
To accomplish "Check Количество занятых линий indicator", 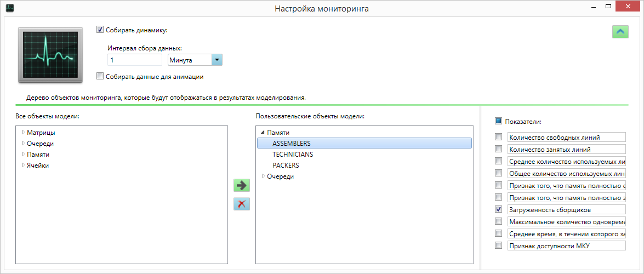I will click(x=499, y=149).
